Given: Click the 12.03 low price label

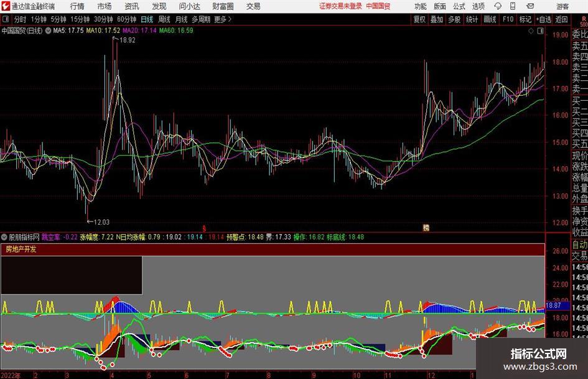Looking at the screenshot, I should (x=101, y=222).
